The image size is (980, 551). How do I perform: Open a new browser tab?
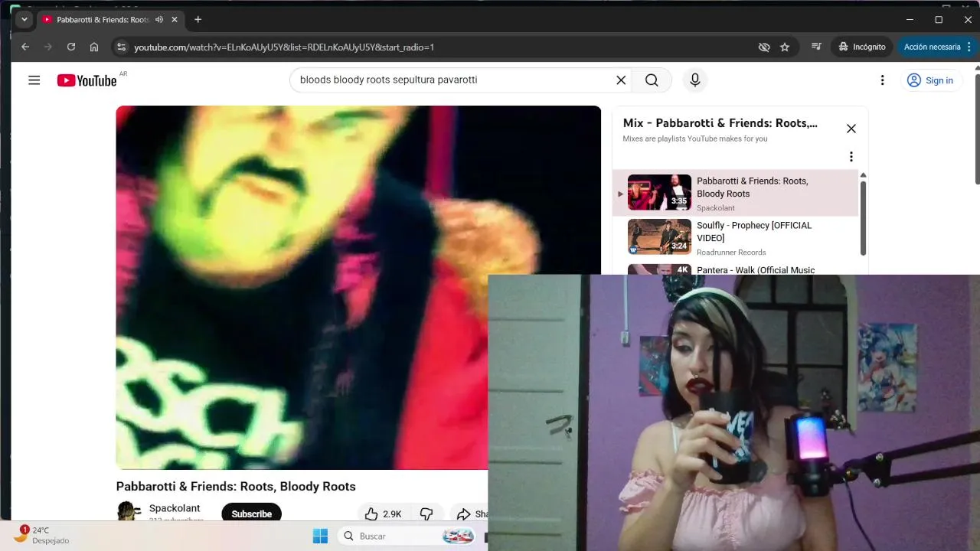pos(198,19)
